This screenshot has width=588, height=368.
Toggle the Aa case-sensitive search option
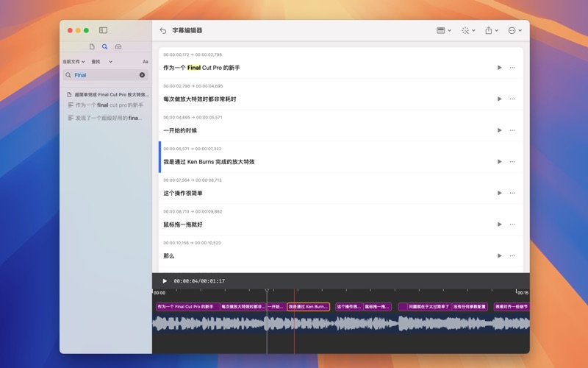pos(145,62)
